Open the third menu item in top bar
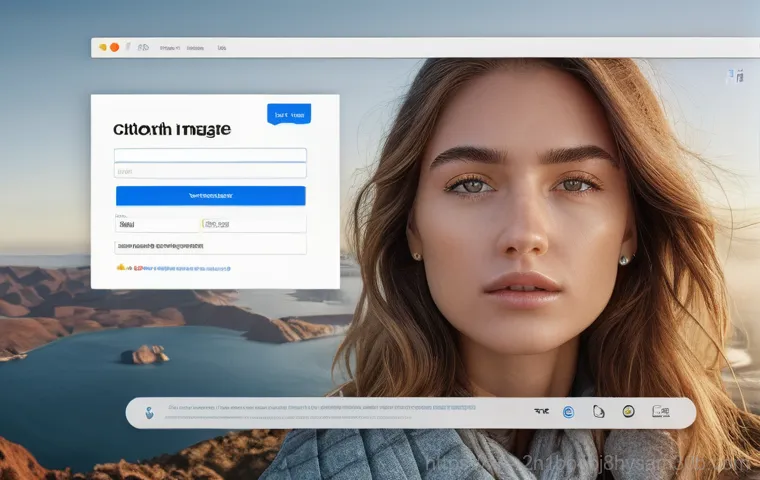The height and width of the screenshot is (480, 760). [x=222, y=47]
